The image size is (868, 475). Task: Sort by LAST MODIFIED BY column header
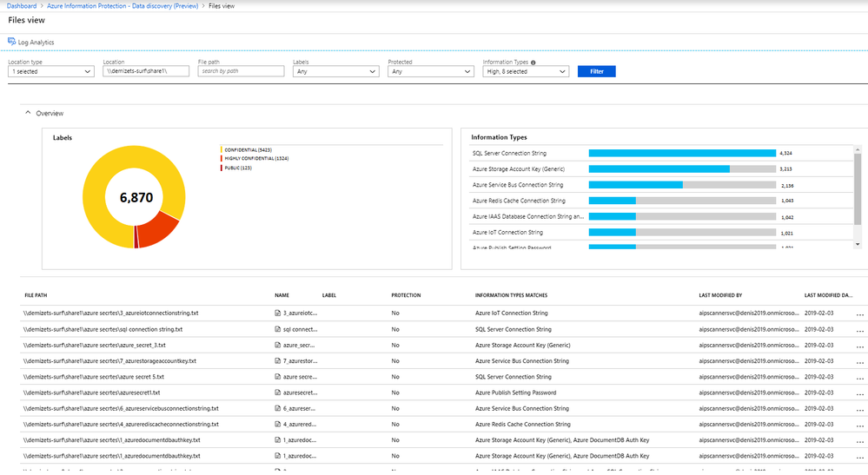[720, 295]
